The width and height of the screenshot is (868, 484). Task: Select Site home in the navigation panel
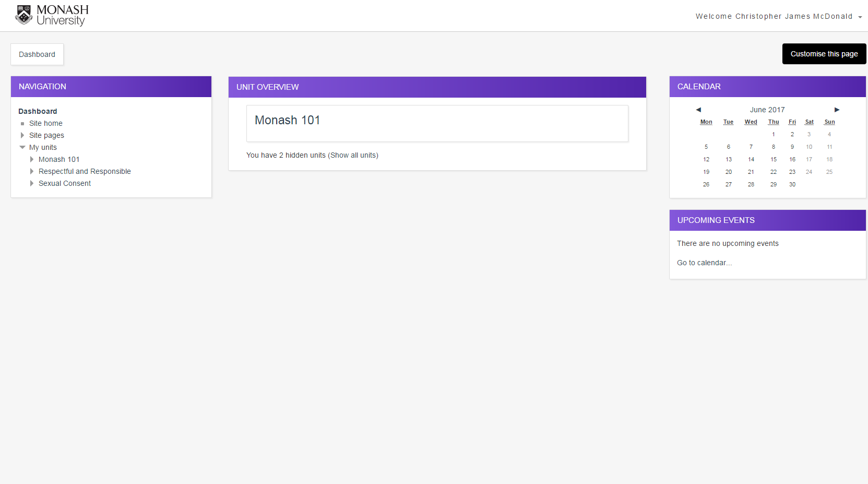point(45,124)
